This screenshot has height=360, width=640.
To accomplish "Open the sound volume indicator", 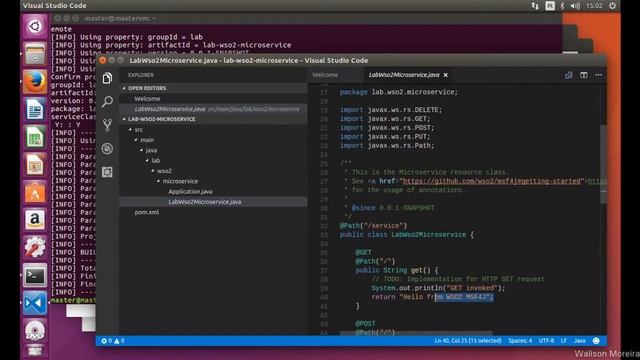I will pos(575,6).
